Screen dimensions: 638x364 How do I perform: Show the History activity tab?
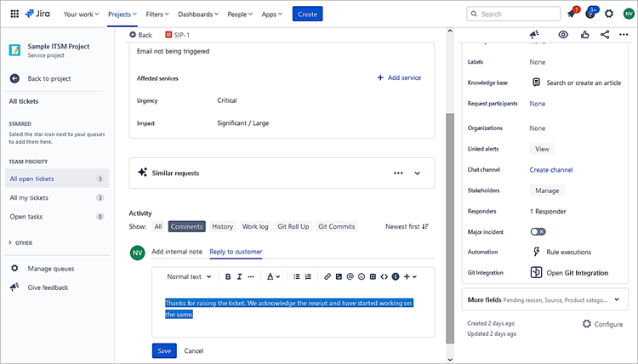click(222, 226)
